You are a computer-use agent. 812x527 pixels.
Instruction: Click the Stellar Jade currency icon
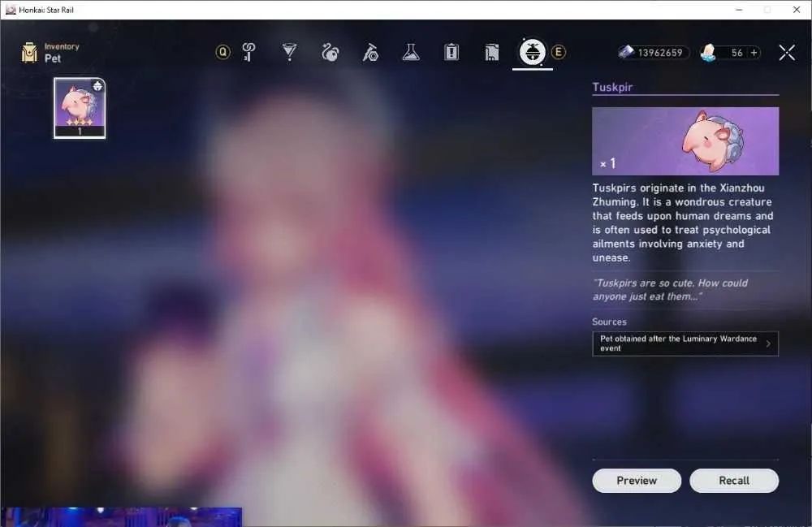point(708,52)
